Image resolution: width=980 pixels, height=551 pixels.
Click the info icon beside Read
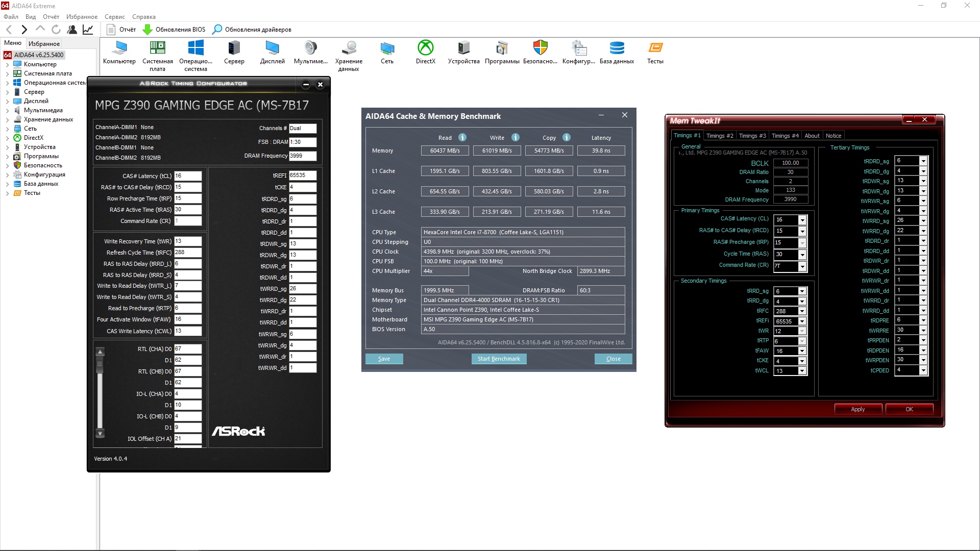(x=462, y=137)
